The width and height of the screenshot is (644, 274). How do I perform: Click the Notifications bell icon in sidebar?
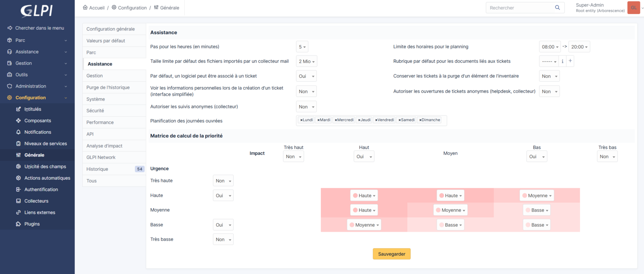[x=19, y=132]
